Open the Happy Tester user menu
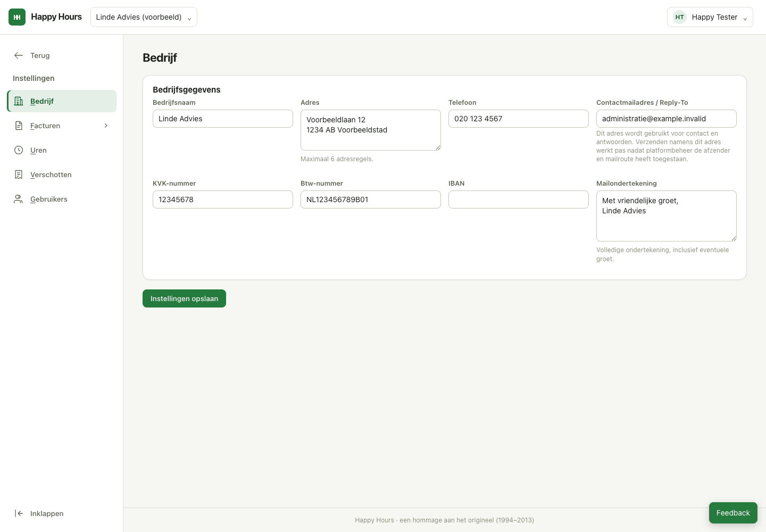The height and width of the screenshot is (532, 766). (710, 17)
